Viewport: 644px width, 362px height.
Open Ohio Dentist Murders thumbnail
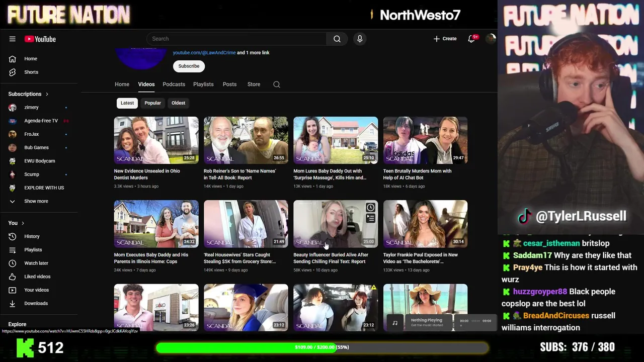156,140
